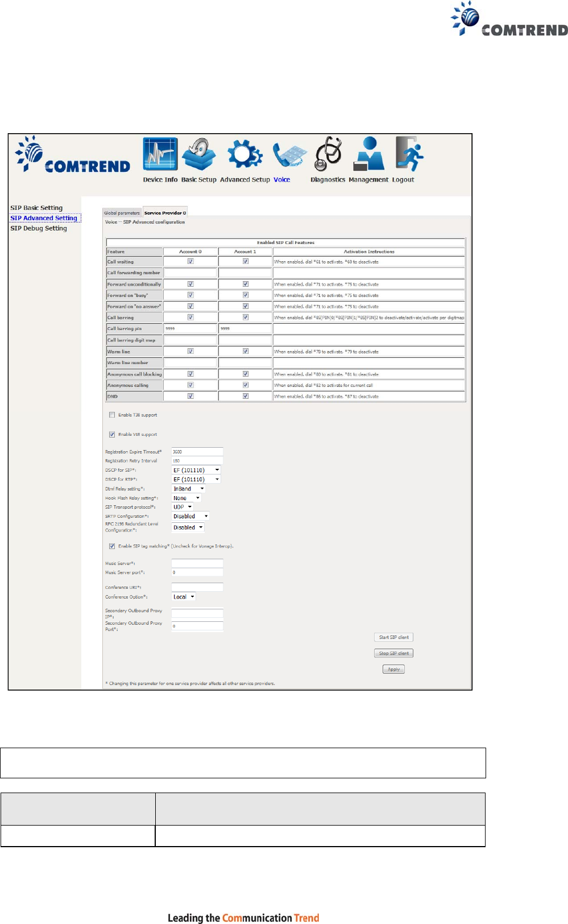This screenshot has width=568, height=924.
Task: Toggle Call waiting for Account 1
Action: click(246, 262)
